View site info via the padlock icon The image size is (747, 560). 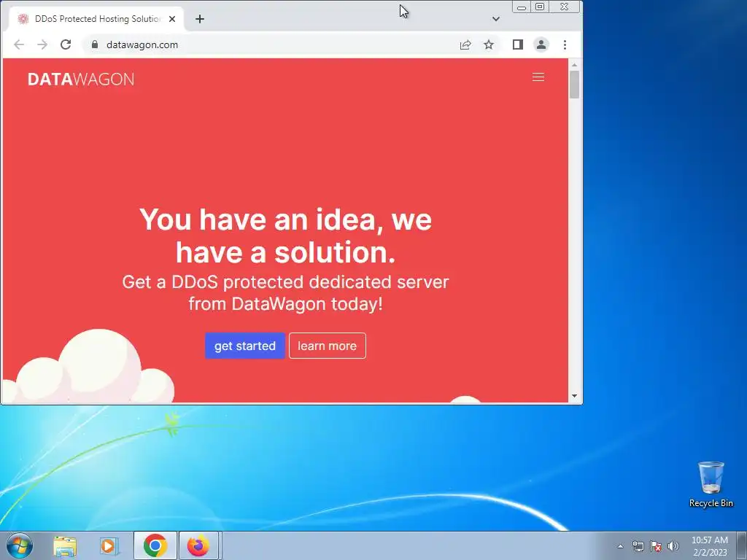[x=95, y=44]
